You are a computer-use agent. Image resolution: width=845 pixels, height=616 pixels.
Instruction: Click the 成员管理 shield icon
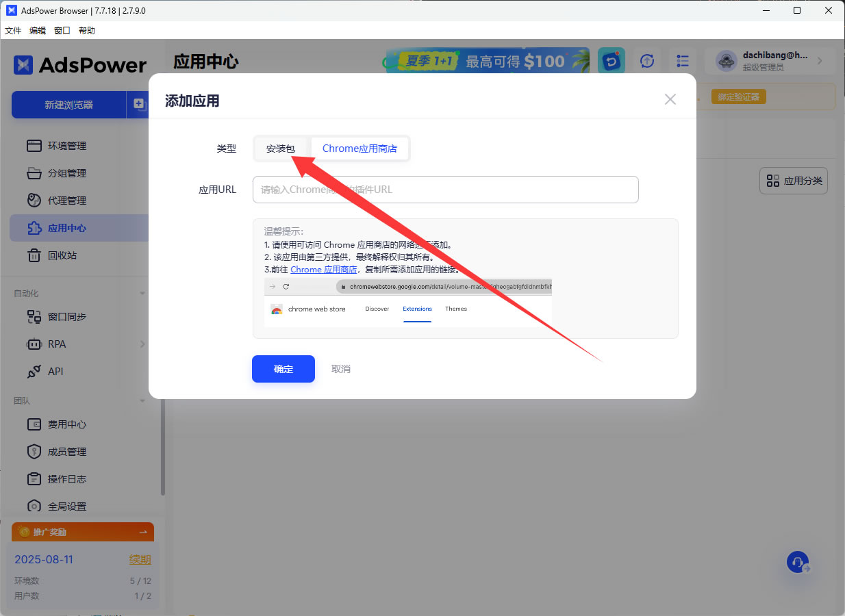pos(34,452)
